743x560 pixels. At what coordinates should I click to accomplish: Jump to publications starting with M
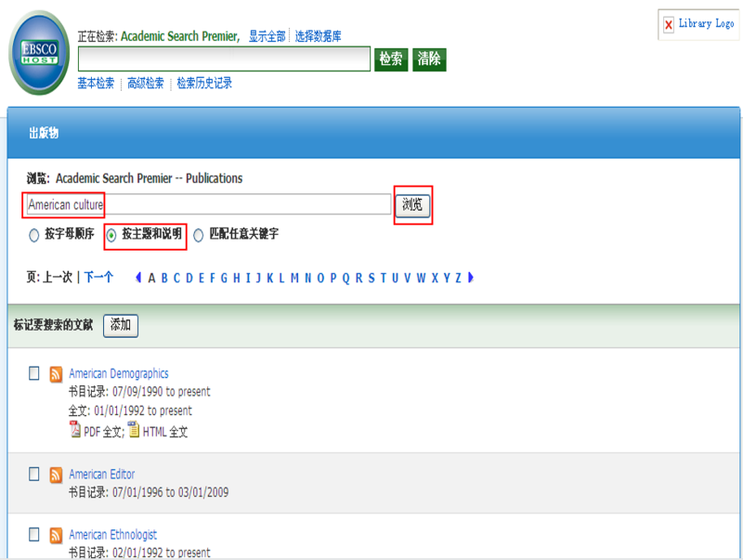pos(294,278)
